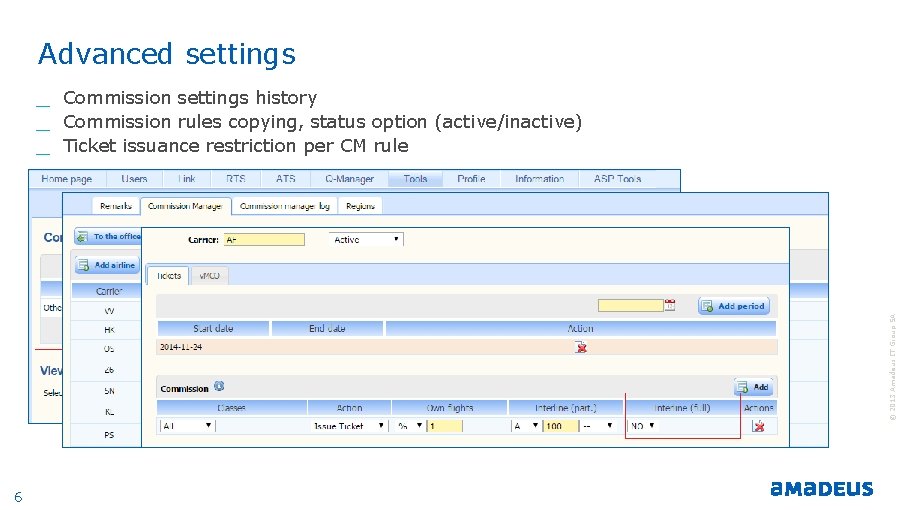Open the Active status dropdown
The width and height of the screenshot is (907, 510).
366,239
